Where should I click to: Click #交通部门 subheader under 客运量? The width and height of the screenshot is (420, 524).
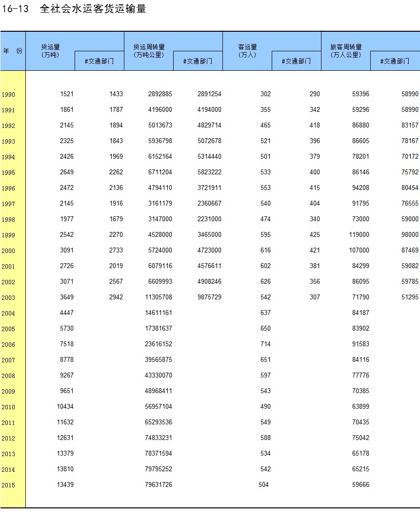pos(296,61)
